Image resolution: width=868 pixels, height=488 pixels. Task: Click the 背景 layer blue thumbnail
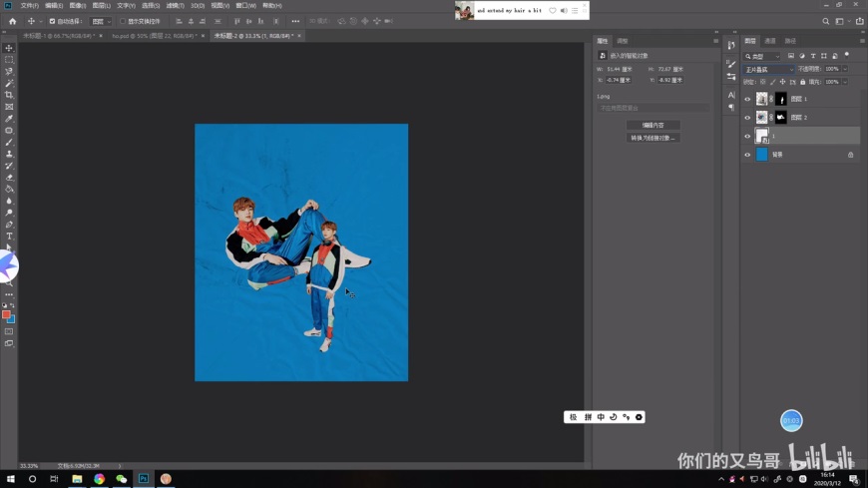[x=761, y=155]
